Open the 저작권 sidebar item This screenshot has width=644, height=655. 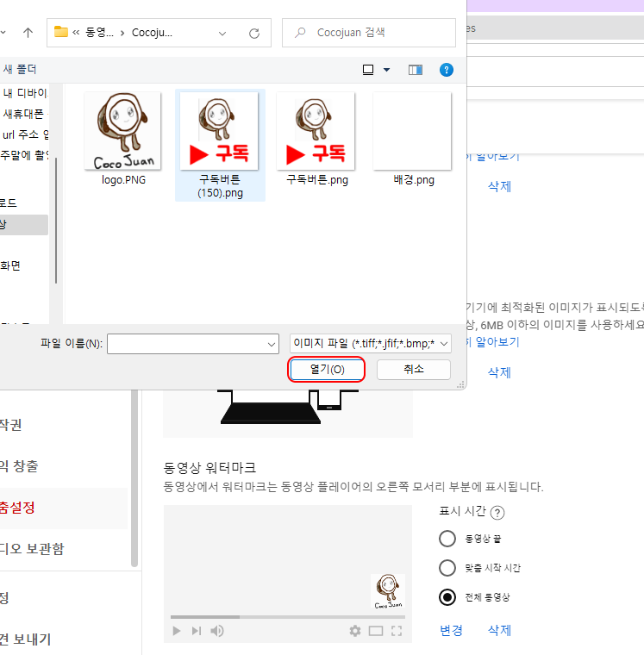(x=11, y=424)
